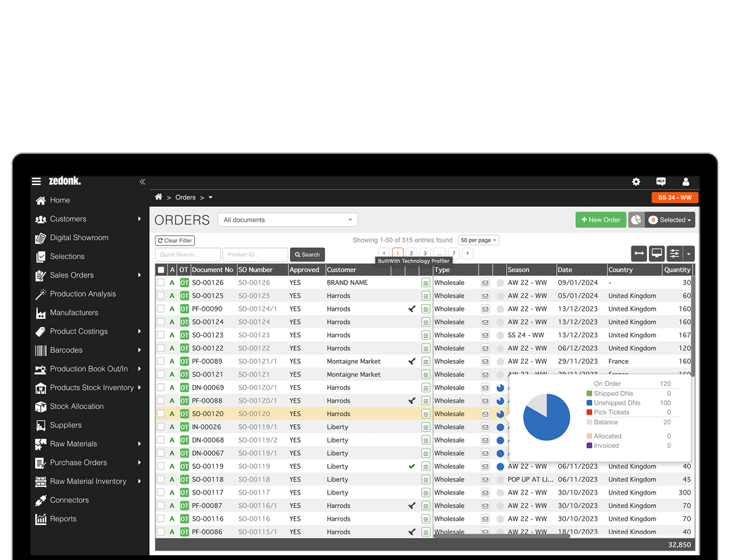Collapse the sidebar with double chevron
The height and width of the screenshot is (560, 730).
(x=143, y=182)
